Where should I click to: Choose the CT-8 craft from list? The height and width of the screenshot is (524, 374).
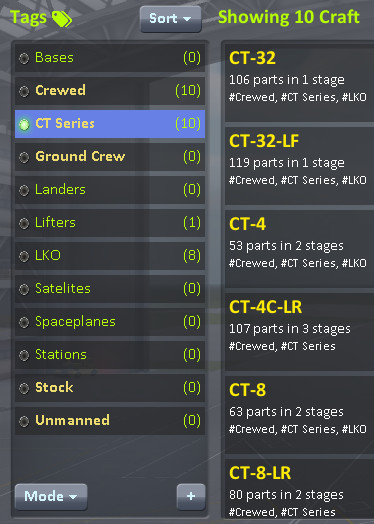point(299,415)
